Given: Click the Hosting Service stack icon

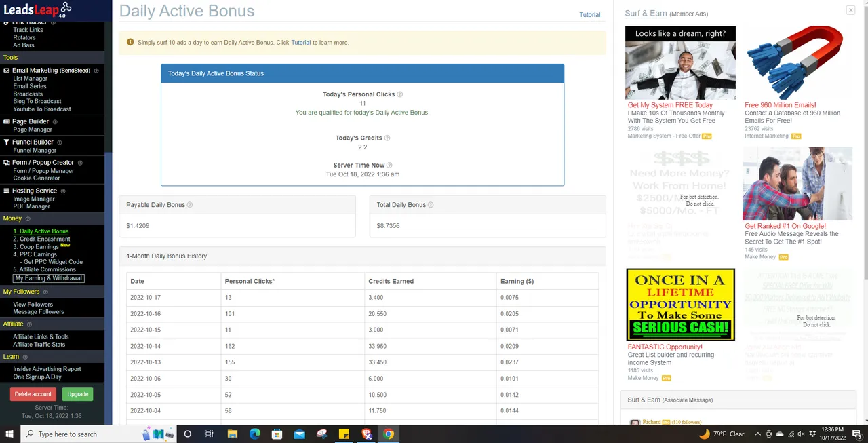Looking at the screenshot, I should (x=7, y=191).
